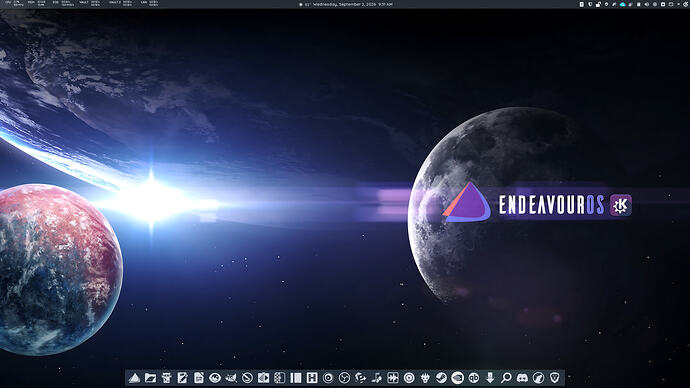Open the document page icon in dock
The image size is (690, 388).
point(198,377)
